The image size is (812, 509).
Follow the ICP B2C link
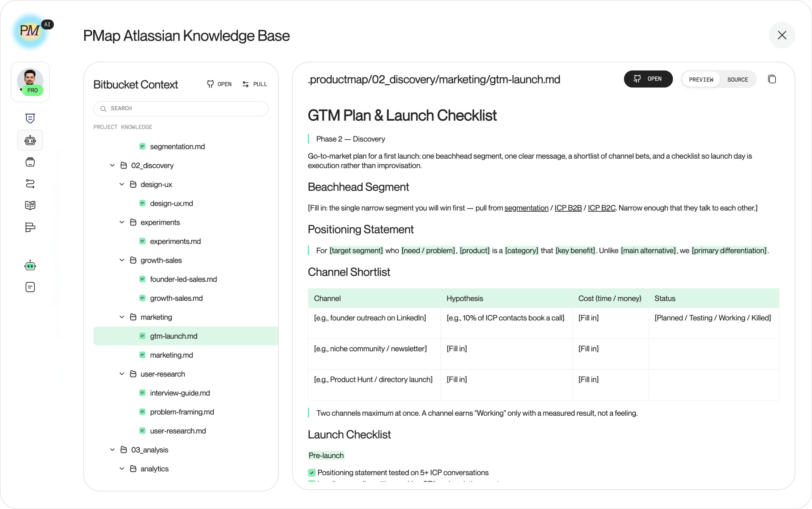tap(601, 208)
